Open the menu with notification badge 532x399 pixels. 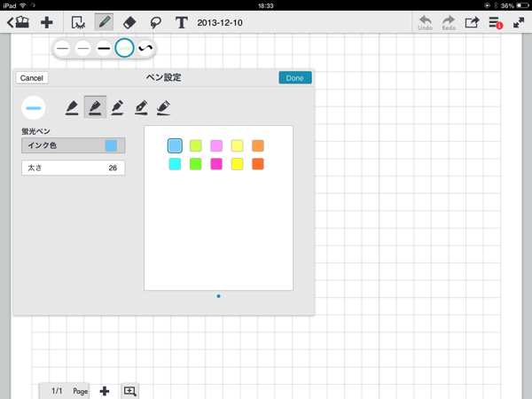[496, 23]
